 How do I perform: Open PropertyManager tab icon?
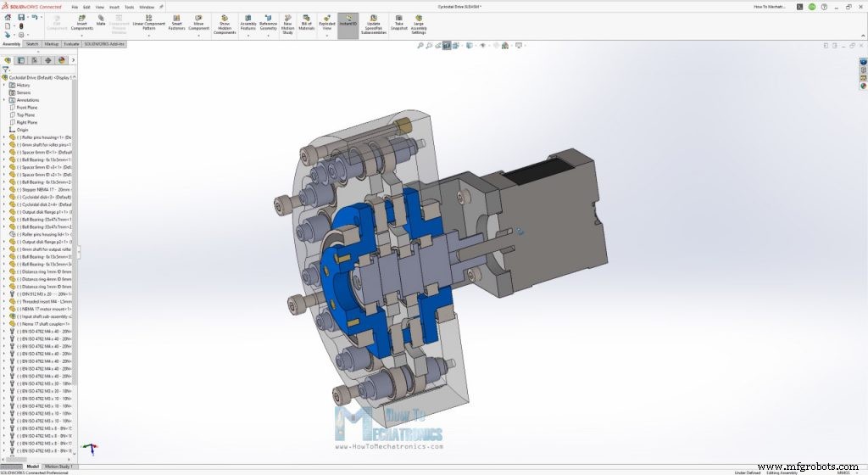click(21, 59)
